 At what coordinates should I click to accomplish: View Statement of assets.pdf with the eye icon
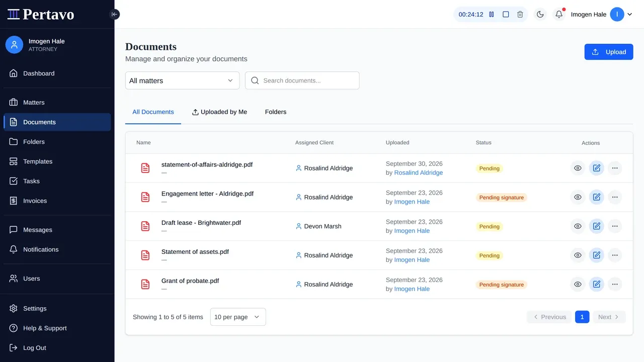click(578, 255)
